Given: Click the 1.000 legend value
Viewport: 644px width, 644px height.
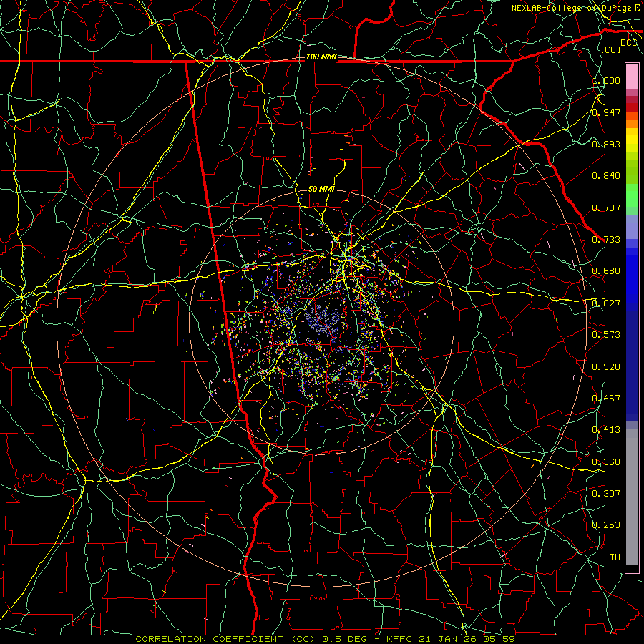Looking at the screenshot, I should [606, 80].
